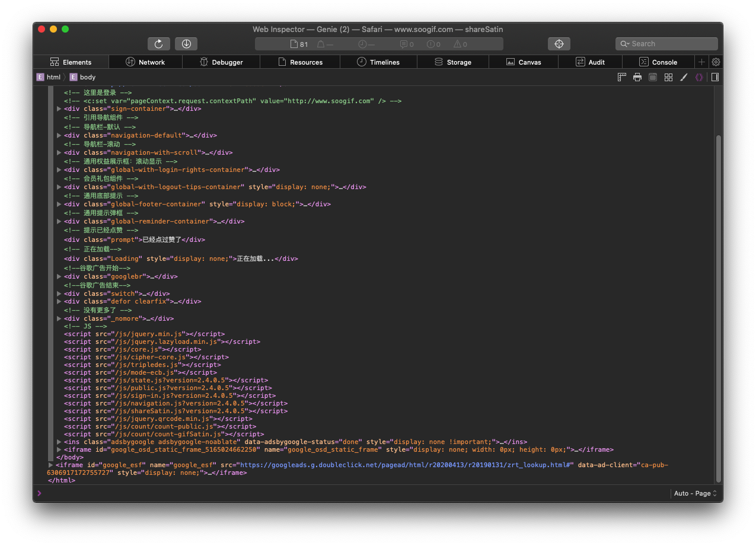The height and width of the screenshot is (546, 756).
Task: Start element selection with crosshair icon
Action: pos(559,44)
